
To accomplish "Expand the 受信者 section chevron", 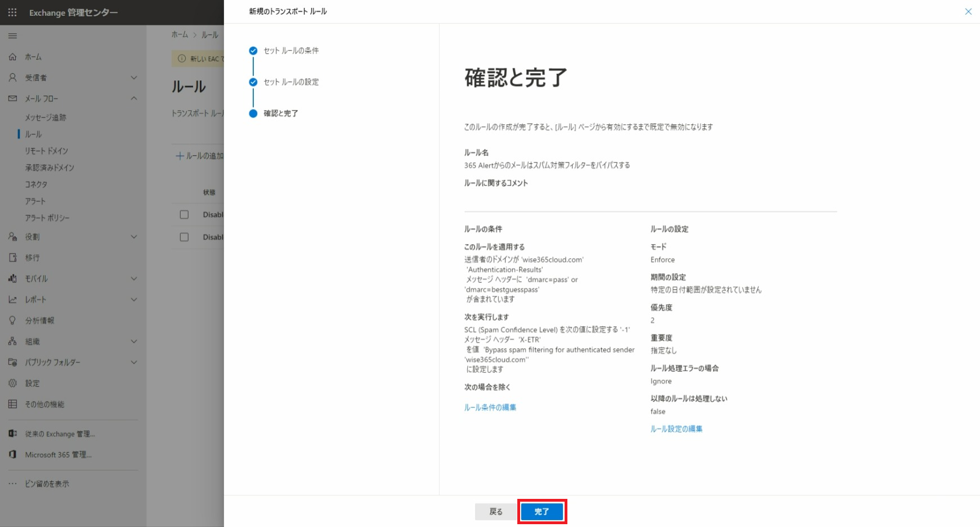I will coord(134,78).
